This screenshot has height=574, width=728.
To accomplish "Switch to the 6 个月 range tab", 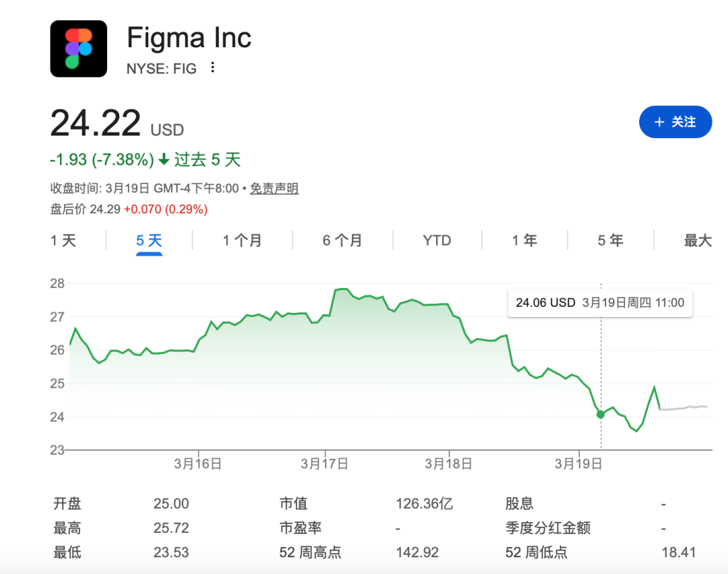I will (342, 241).
